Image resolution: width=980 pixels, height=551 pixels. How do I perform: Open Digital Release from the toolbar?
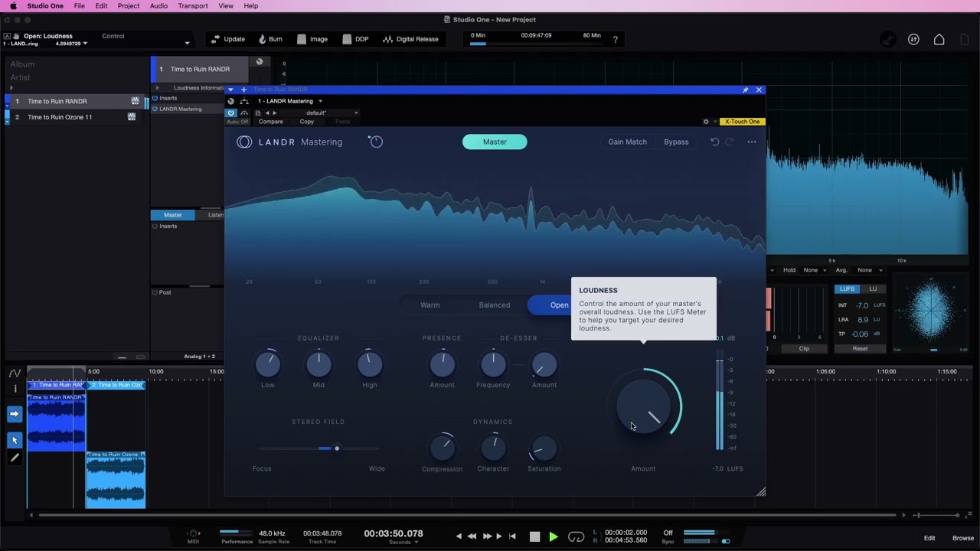coord(411,39)
